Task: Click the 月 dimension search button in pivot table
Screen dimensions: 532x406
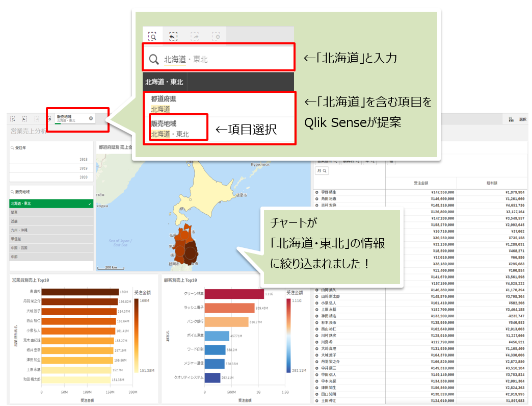Action: (321, 171)
